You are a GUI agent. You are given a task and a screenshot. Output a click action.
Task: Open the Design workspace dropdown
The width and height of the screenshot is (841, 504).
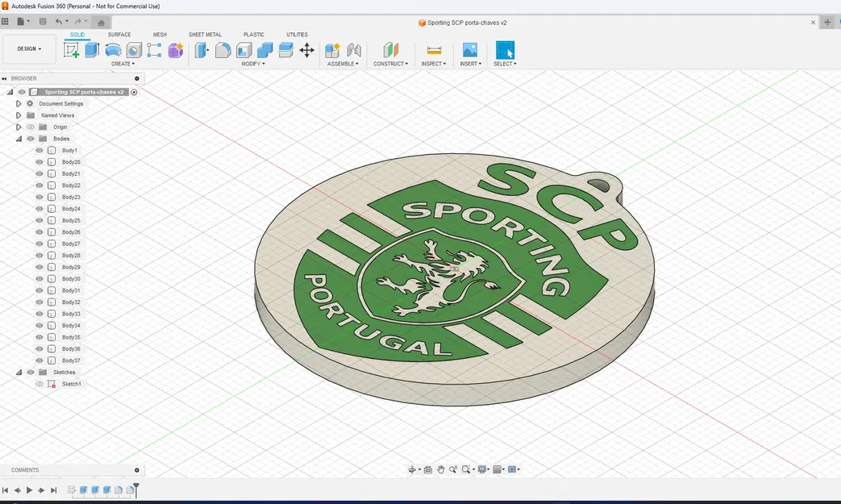point(29,48)
